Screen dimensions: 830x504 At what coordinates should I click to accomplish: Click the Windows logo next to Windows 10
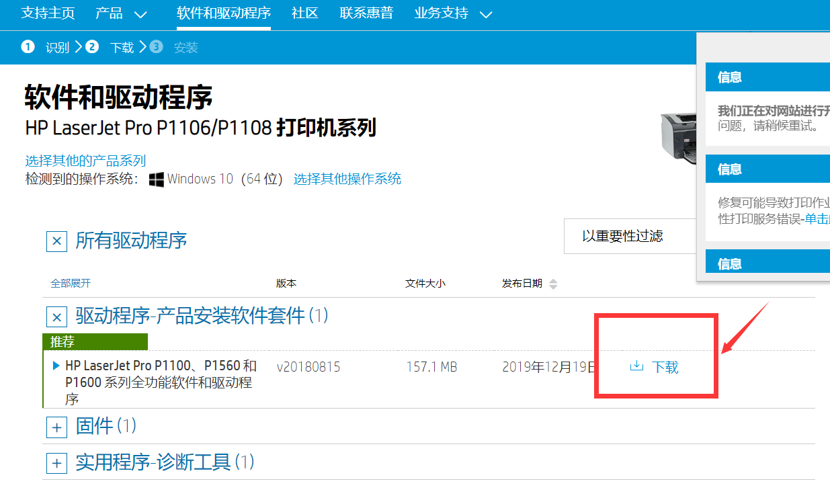tap(157, 179)
